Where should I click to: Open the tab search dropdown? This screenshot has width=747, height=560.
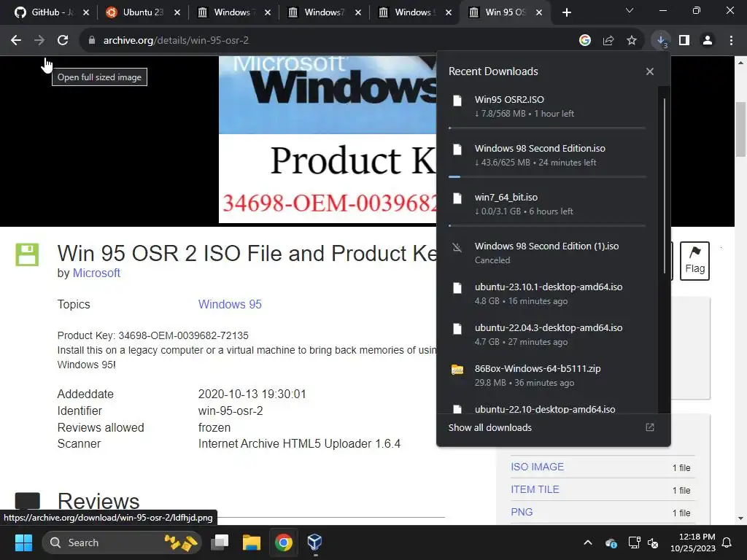[x=630, y=10]
